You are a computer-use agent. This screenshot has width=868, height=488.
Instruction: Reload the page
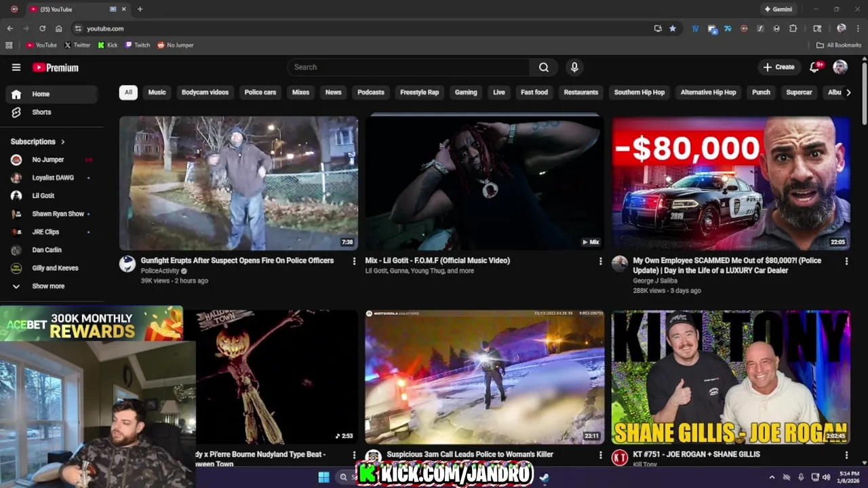tap(42, 28)
